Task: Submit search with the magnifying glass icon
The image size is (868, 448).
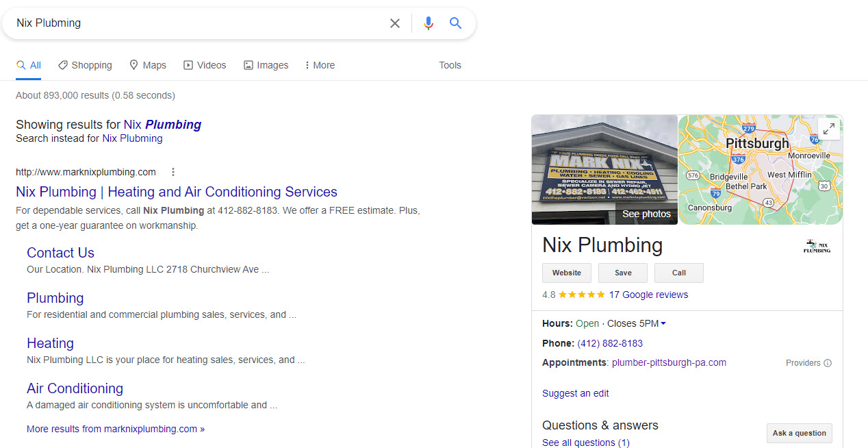Action: (456, 23)
